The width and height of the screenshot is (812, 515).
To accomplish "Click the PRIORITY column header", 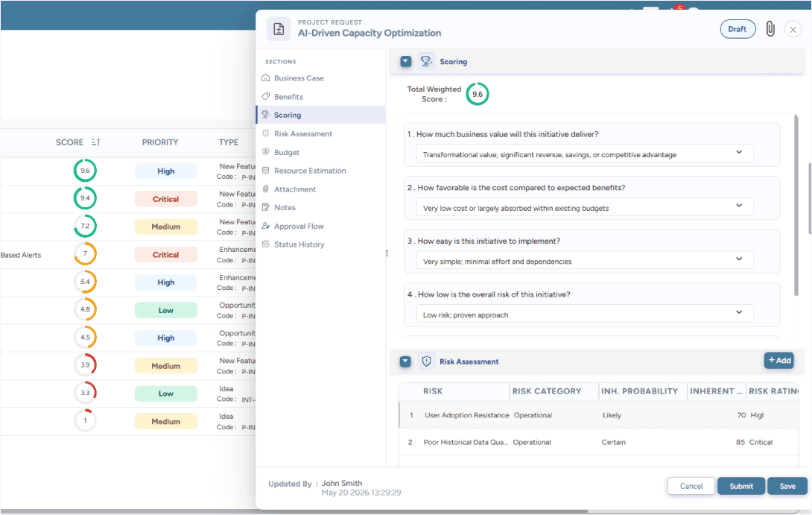I will [x=160, y=142].
